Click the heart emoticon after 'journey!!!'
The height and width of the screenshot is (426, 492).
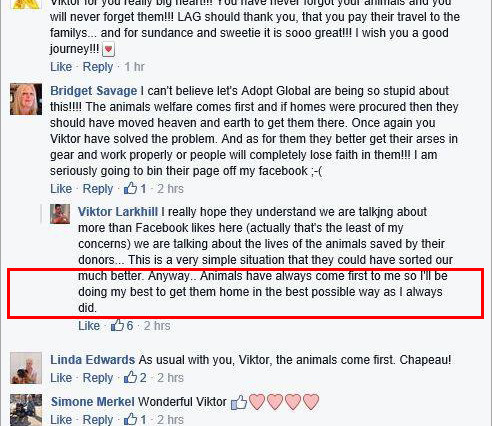(x=108, y=50)
